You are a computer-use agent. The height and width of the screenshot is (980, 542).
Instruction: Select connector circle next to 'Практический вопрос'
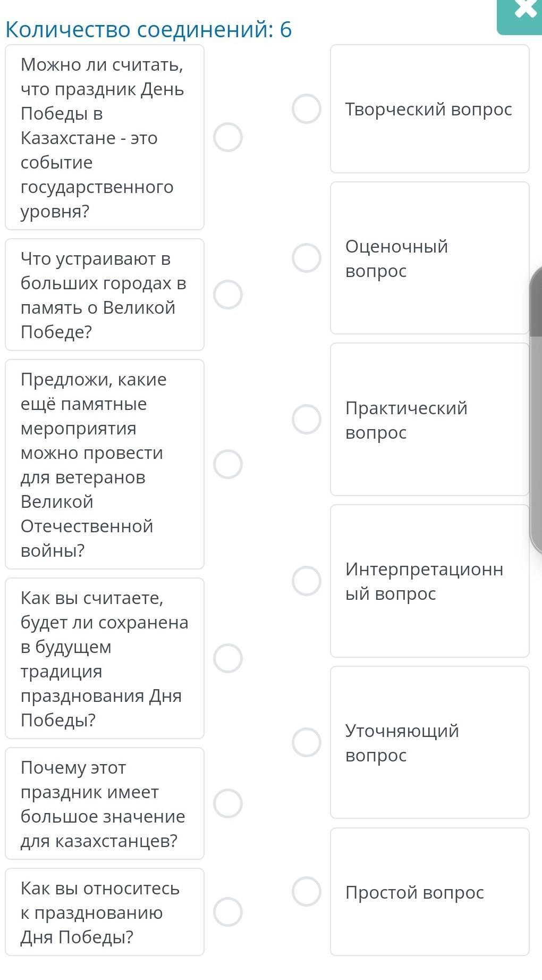[x=307, y=419]
